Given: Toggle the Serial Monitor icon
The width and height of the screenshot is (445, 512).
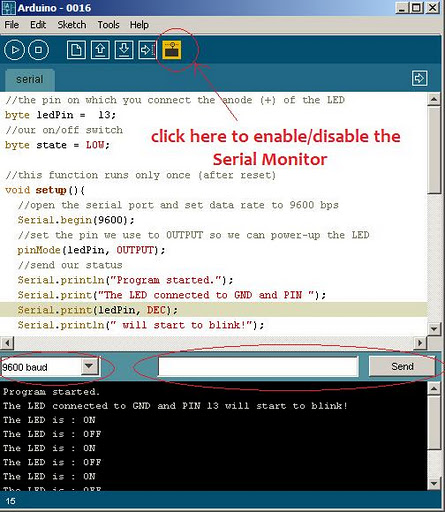Looking at the screenshot, I should pos(172,50).
